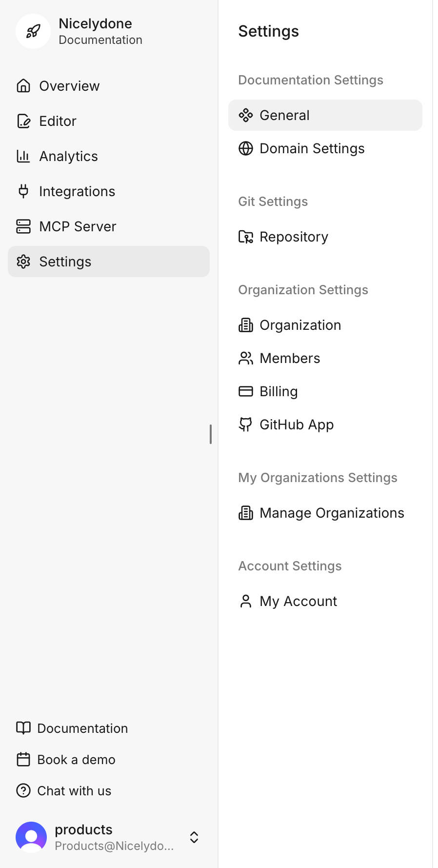Click the sidebar resize handle
The height and width of the screenshot is (868, 438).
(x=211, y=434)
